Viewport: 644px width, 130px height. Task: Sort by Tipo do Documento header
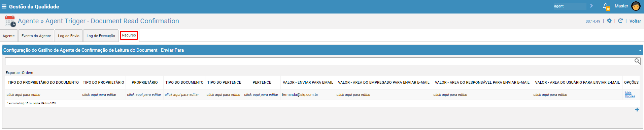click(184, 82)
